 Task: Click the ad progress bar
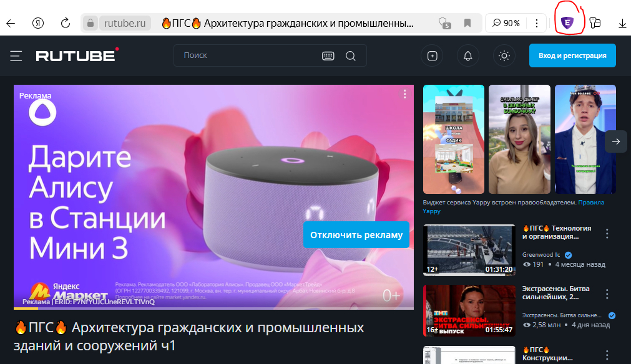coord(213,308)
